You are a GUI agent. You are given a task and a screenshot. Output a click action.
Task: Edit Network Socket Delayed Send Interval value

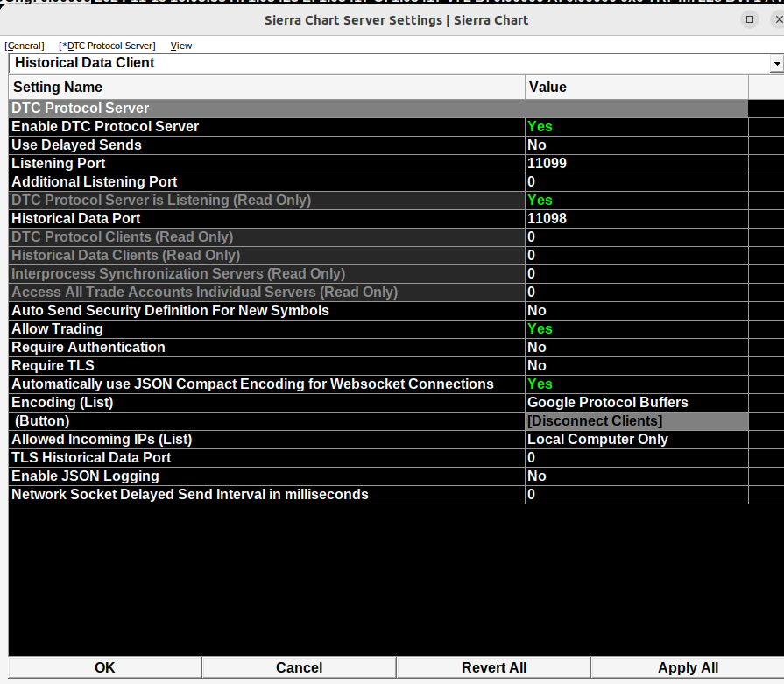point(637,495)
